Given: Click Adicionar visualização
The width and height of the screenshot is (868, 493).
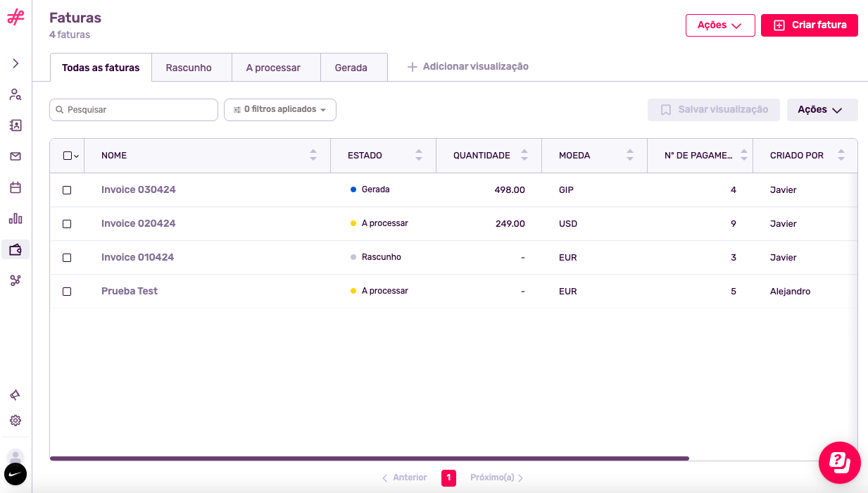Looking at the screenshot, I should (468, 67).
